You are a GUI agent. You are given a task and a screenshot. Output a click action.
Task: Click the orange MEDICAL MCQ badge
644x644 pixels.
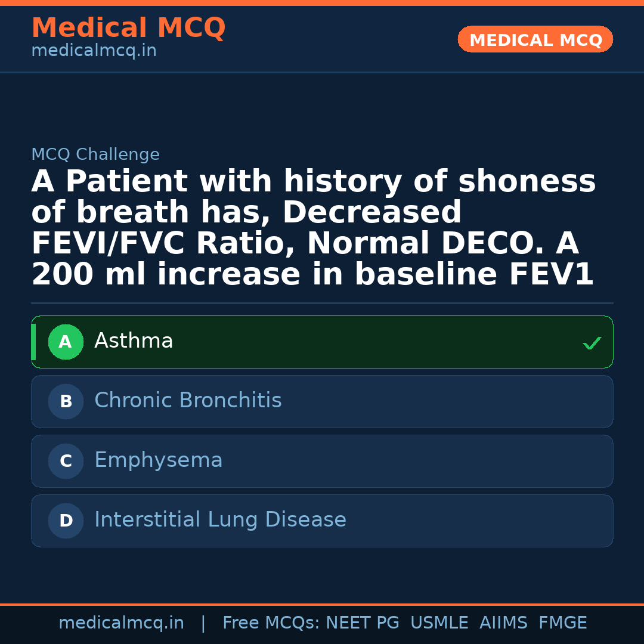(x=535, y=40)
